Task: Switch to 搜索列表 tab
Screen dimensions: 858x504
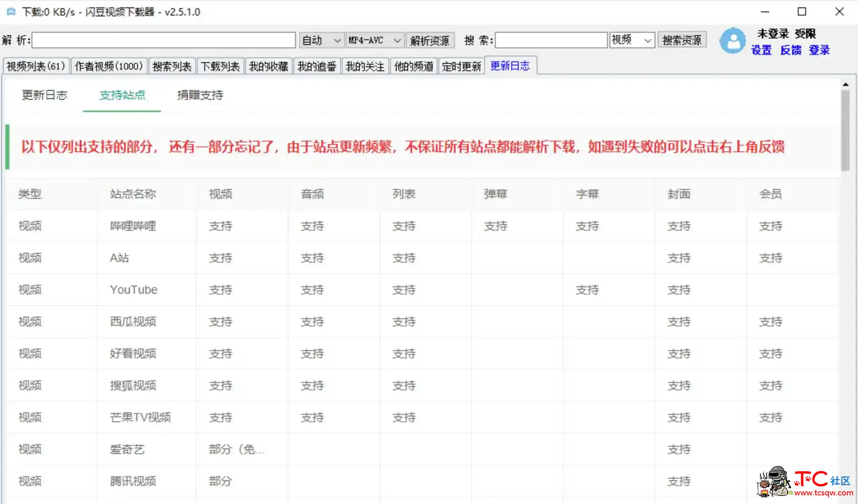Action: pyautogui.click(x=172, y=66)
